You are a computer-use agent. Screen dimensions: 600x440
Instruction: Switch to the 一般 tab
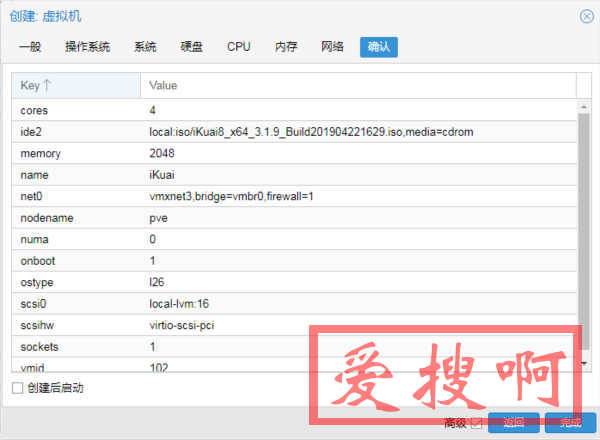[31, 47]
